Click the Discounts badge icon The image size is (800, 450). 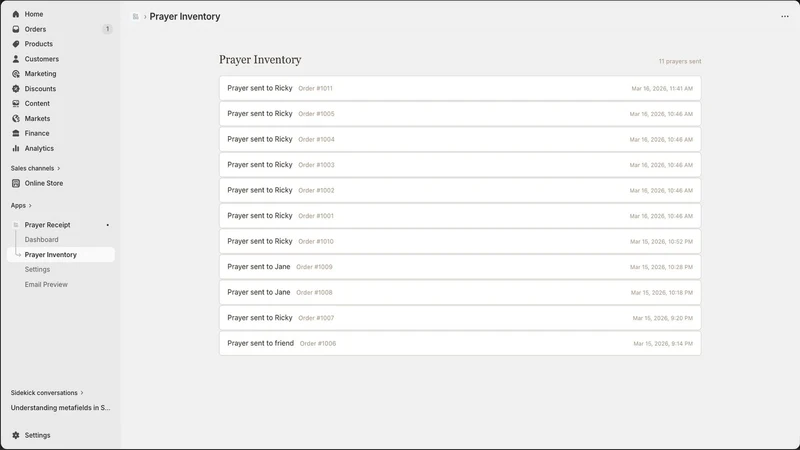(16, 89)
